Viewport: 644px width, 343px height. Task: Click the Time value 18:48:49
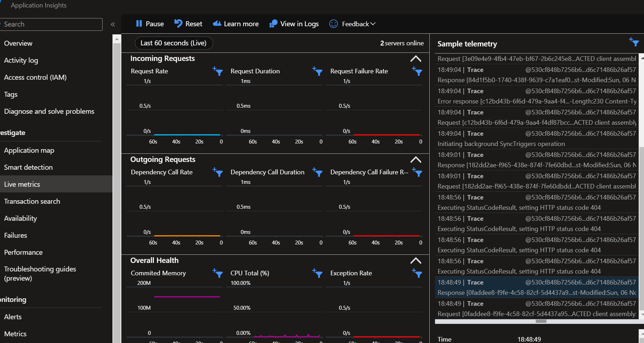click(529, 339)
